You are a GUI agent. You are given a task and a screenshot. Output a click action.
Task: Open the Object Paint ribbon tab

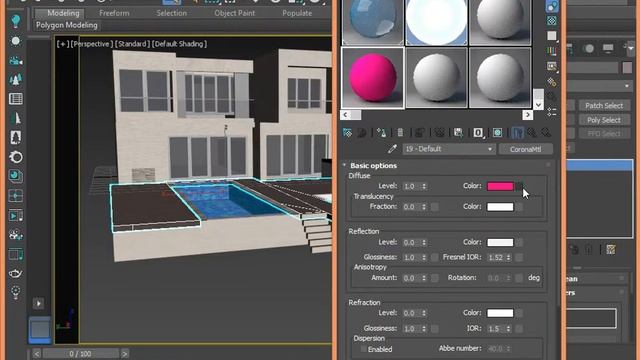234,13
